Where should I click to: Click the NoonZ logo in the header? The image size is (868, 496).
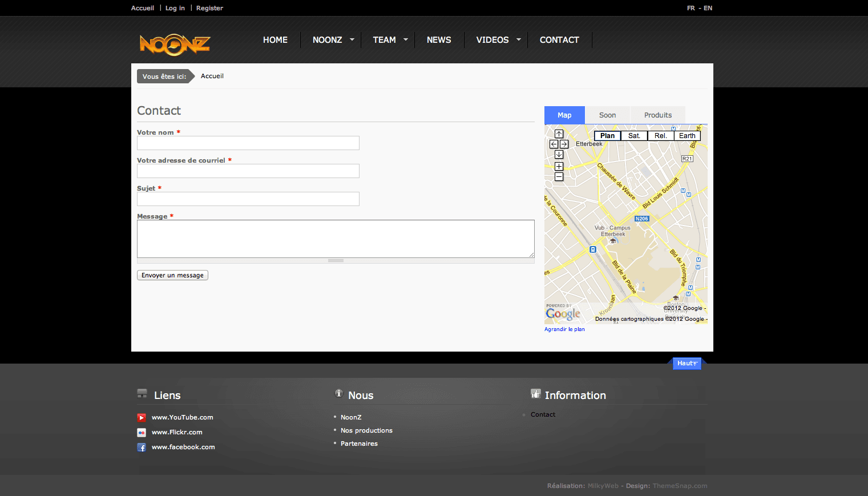(x=175, y=45)
